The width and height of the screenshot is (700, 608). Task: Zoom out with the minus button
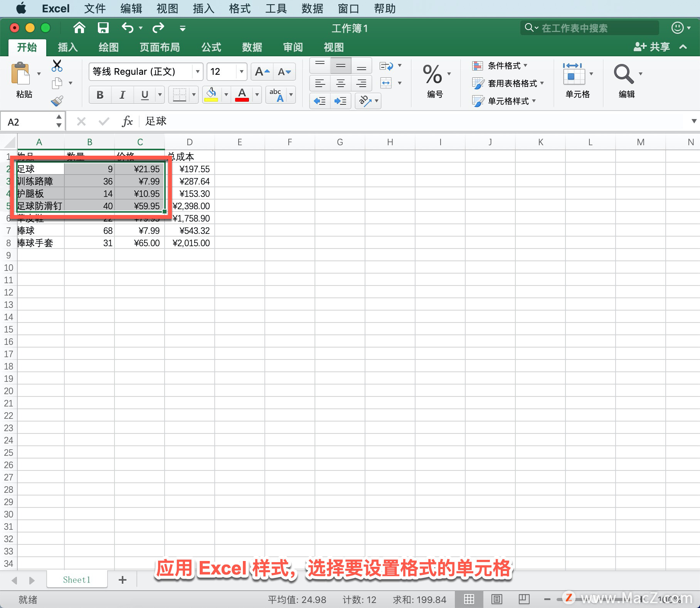pos(547,600)
